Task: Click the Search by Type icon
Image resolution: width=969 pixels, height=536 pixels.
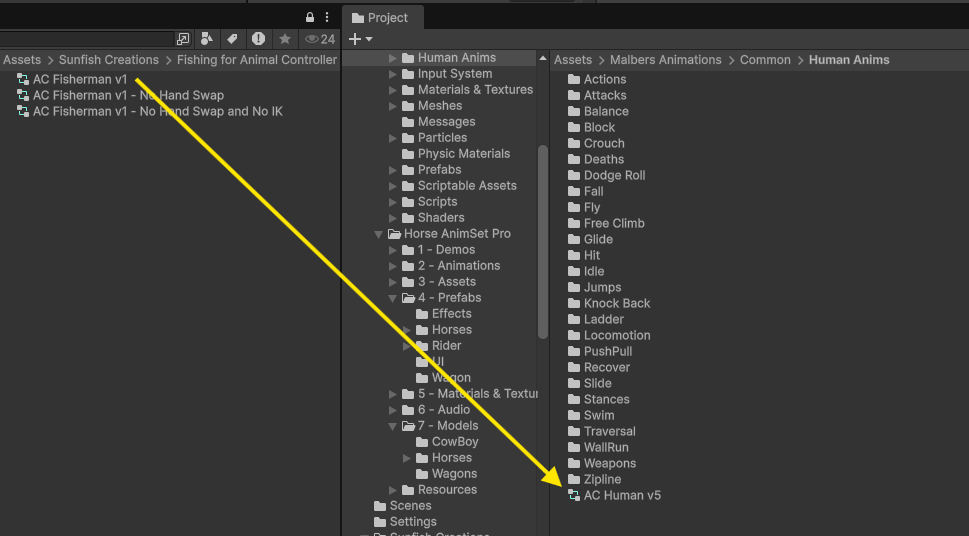Action: 207,39
